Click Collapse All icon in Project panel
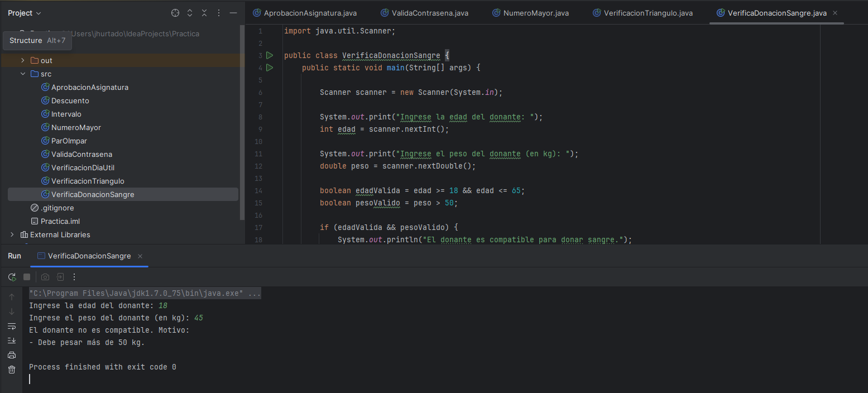The image size is (868, 393). tap(204, 13)
